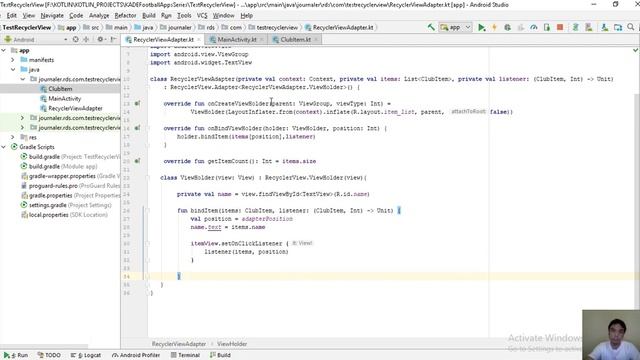640x360 pixels.
Task: Open the Android Profiler tool window
Action: point(136,355)
